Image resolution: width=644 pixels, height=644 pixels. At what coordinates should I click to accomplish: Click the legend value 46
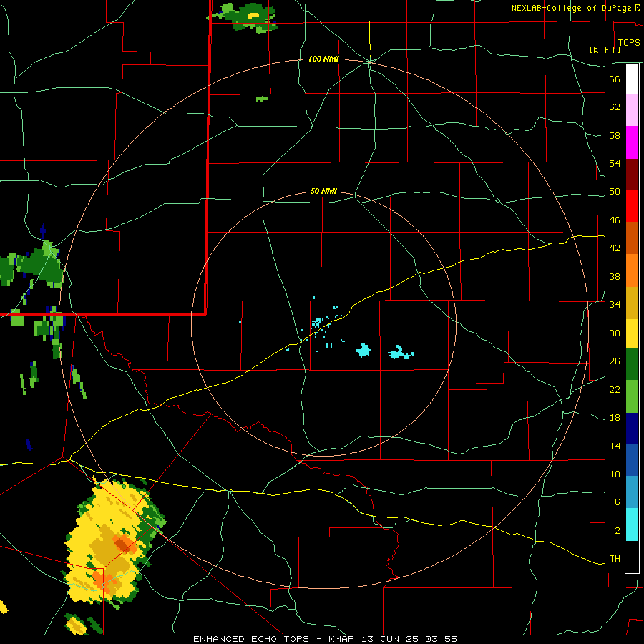tap(615, 220)
